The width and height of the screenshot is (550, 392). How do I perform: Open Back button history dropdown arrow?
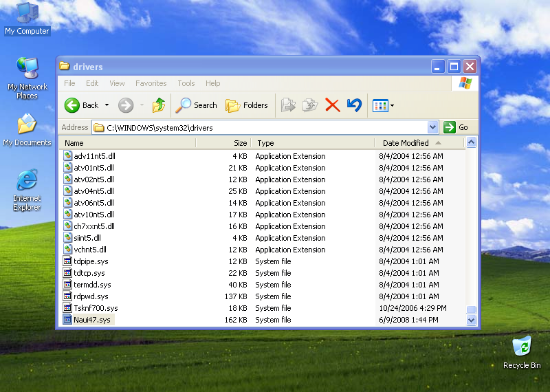107,105
